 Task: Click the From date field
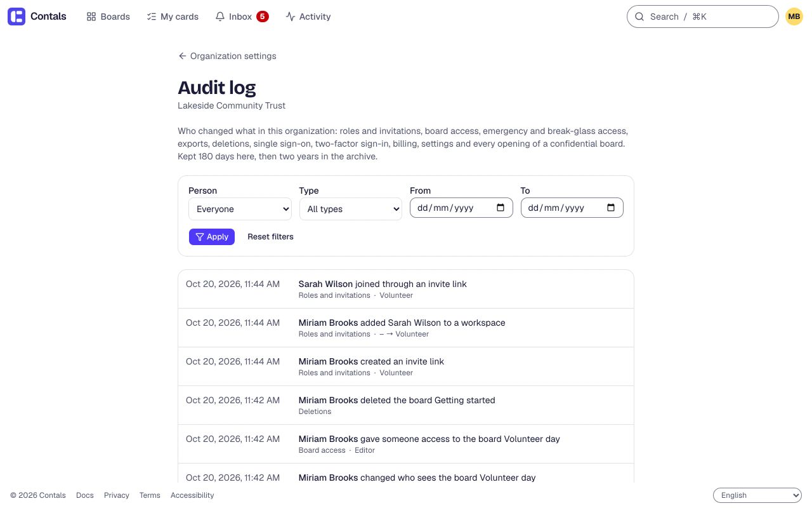click(x=461, y=208)
